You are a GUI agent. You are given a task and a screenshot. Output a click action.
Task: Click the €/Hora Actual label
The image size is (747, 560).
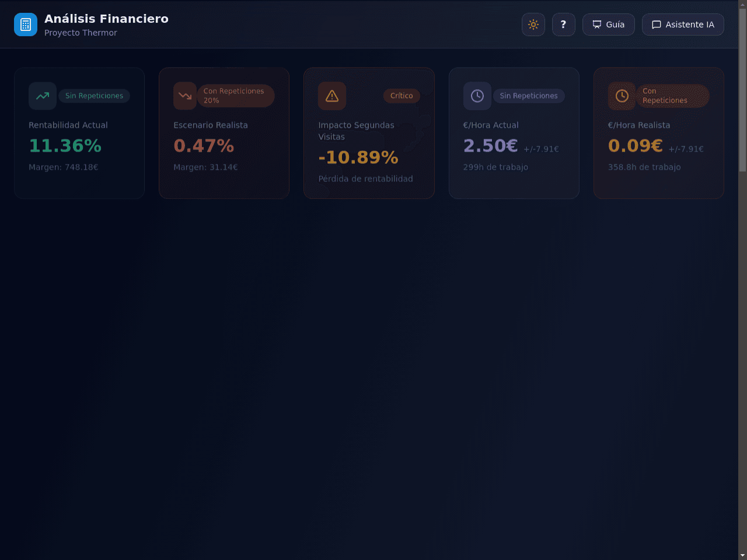(491, 125)
